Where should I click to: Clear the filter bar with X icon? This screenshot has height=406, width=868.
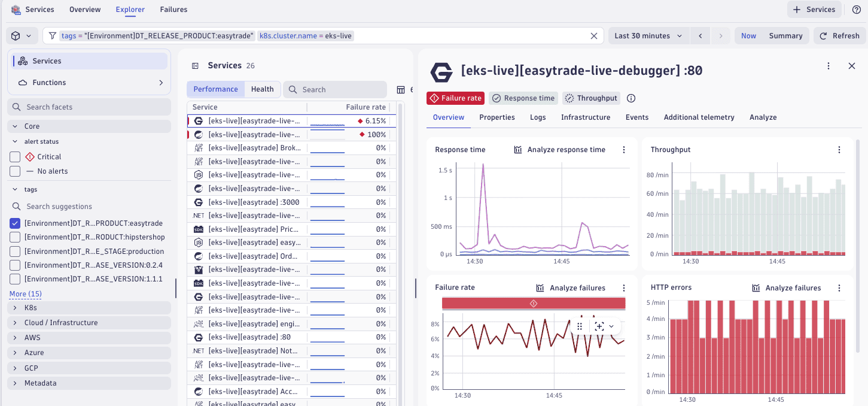click(x=594, y=36)
